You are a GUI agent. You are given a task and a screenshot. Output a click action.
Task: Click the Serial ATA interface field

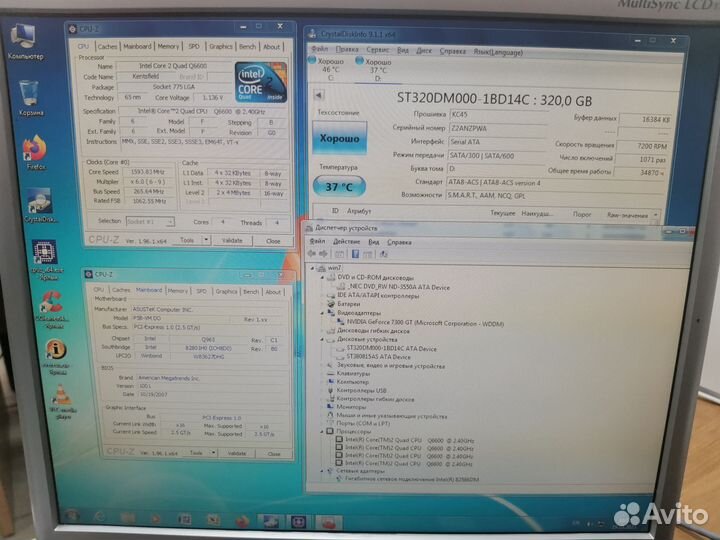[497, 141]
